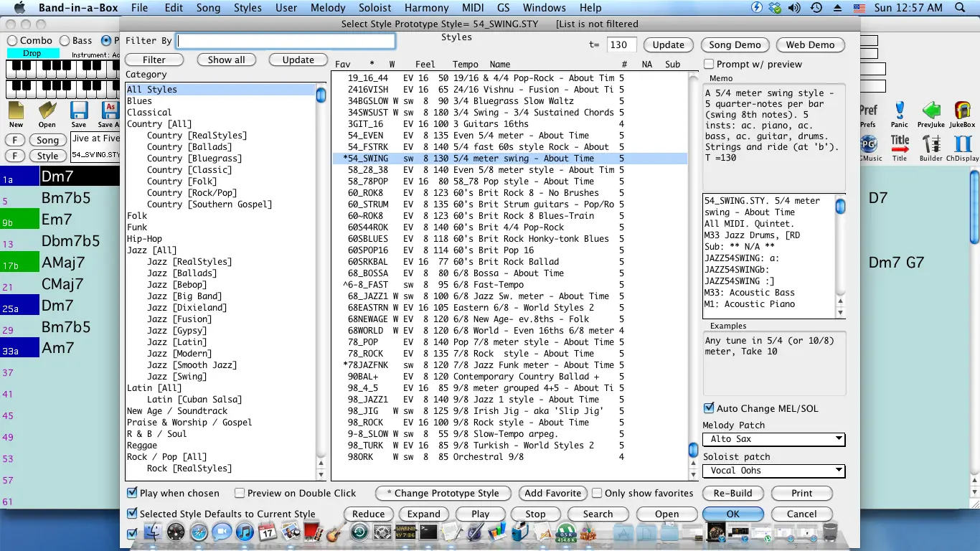Screen dimensions: 980x551
Task: Open the Trash in the Dock
Action: [830, 532]
